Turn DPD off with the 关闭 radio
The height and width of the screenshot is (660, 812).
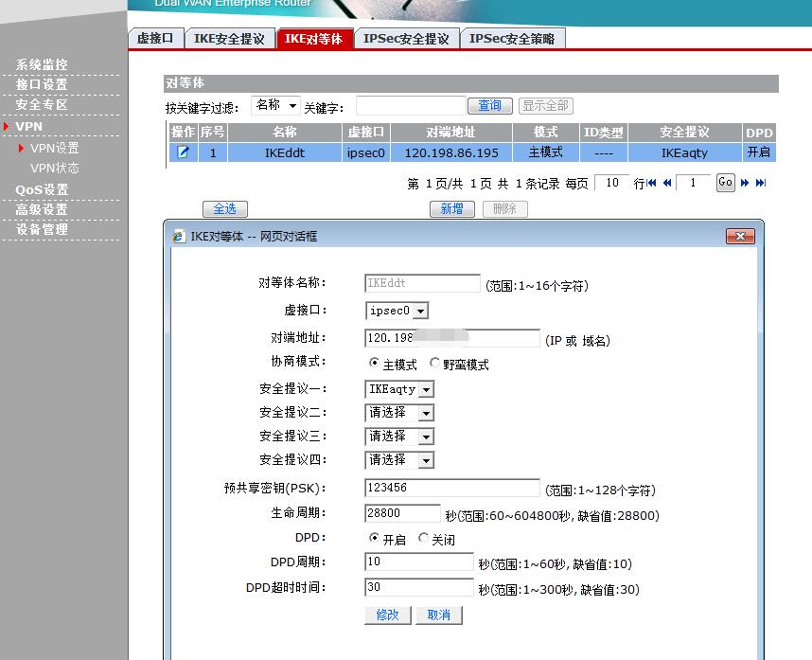(x=423, y=538)
